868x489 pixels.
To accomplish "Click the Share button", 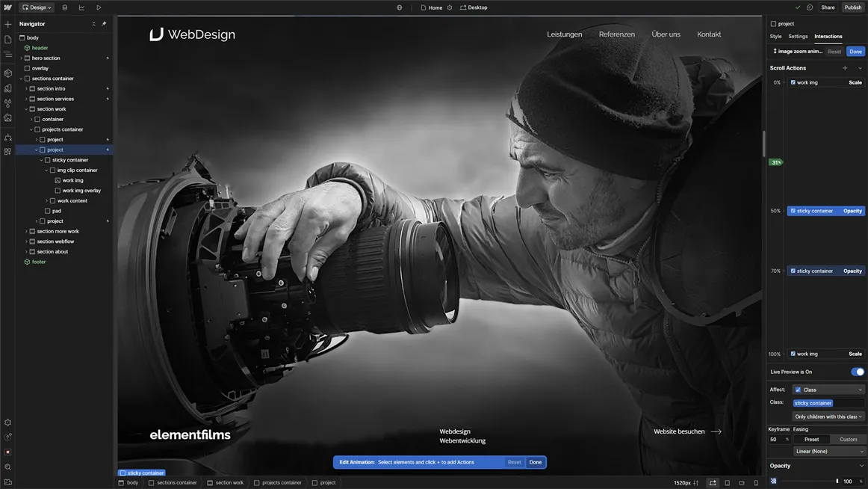I will (x=828, y=7).
